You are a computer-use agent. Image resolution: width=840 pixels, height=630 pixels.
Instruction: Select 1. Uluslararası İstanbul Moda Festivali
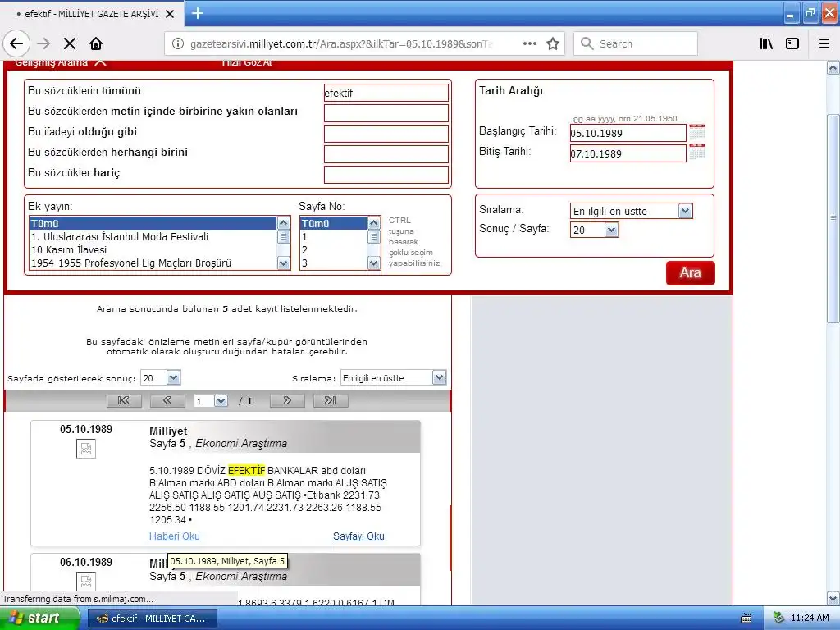click(x=153, y=237)
